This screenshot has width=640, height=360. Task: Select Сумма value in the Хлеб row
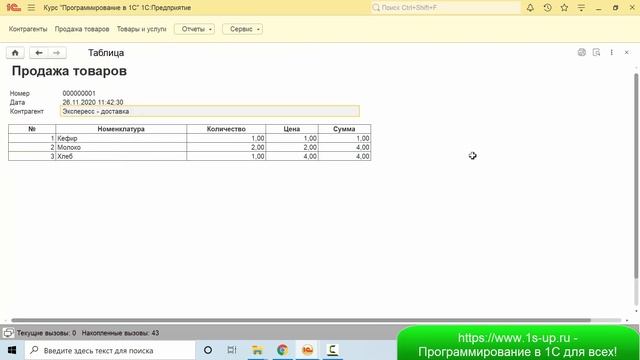pos(344,156)
